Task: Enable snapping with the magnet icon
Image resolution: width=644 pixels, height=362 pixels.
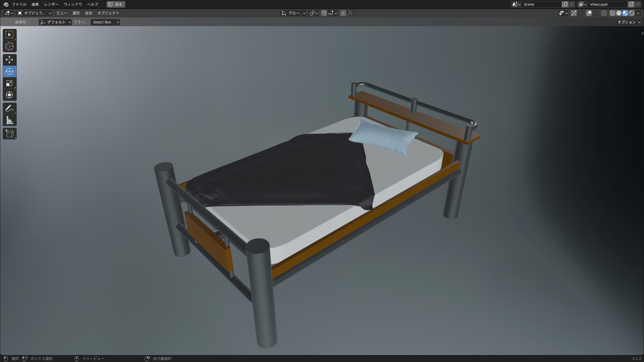Action: pos(323,13)
